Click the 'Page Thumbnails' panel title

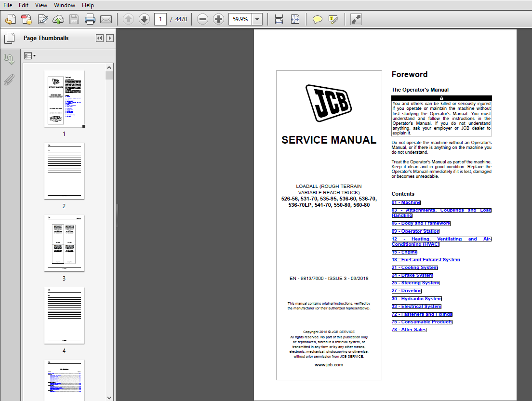coord(46,38)
